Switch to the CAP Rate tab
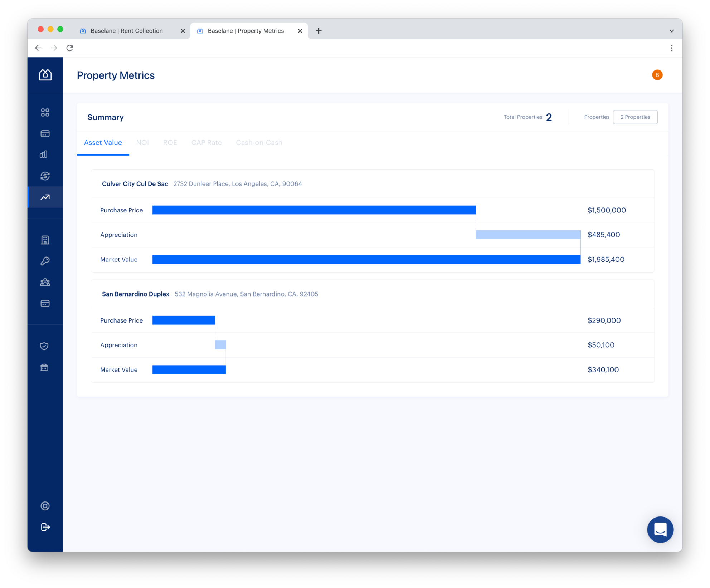This screenshot has width=710, height=588. (x=206, y=142)
